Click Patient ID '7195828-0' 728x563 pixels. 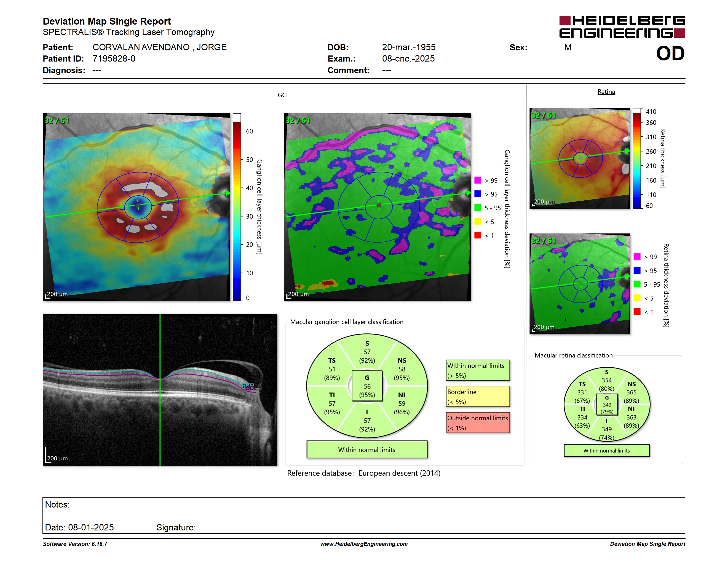coord(114,59)
